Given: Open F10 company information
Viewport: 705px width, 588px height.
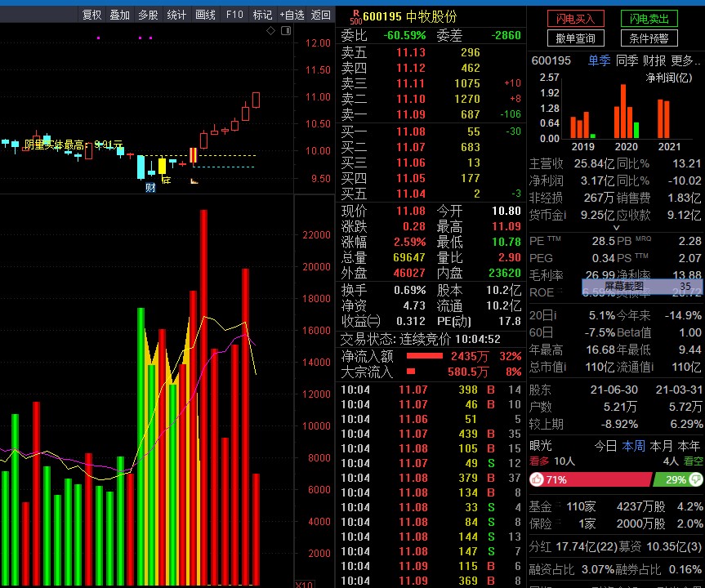Looking at the screenshot, I should tap(234, 15).
